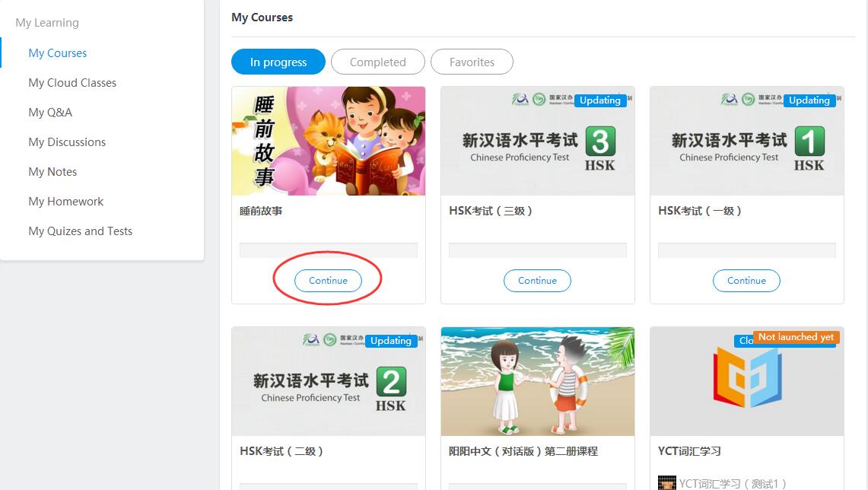Click the My Learning sidebar heading
The image size is (868, 490).
point(47,23)
